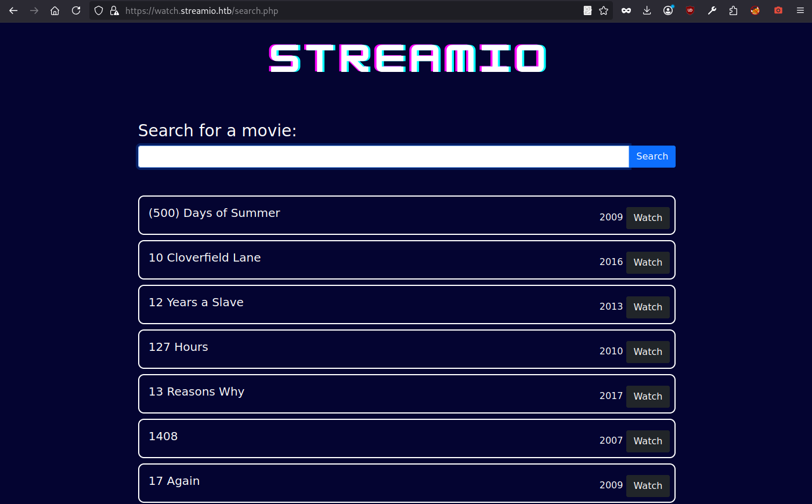The height and width of the screenshot is (504, 812).
Task: Open the extensions puzzle-piece icon
Action: pos(734,10)
